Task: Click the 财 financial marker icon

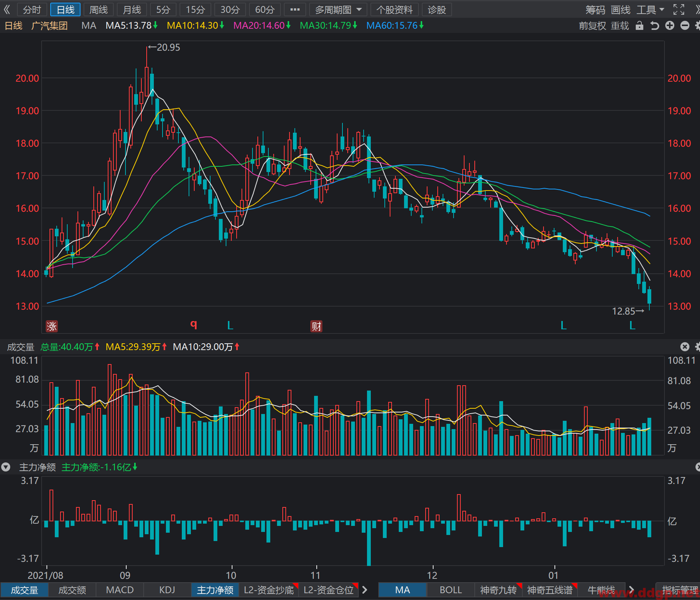Action: click(316, 326)
